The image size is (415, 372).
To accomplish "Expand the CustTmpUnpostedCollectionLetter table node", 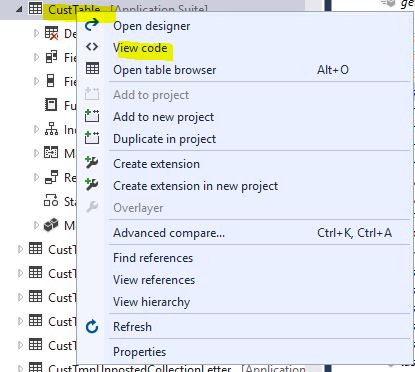I will [x=20, y=368].
